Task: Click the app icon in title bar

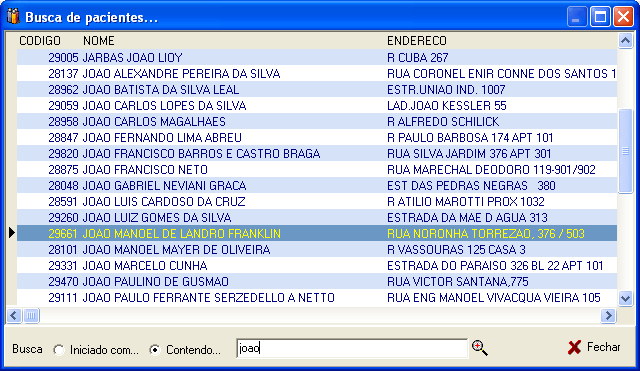Action: point(13,17)
